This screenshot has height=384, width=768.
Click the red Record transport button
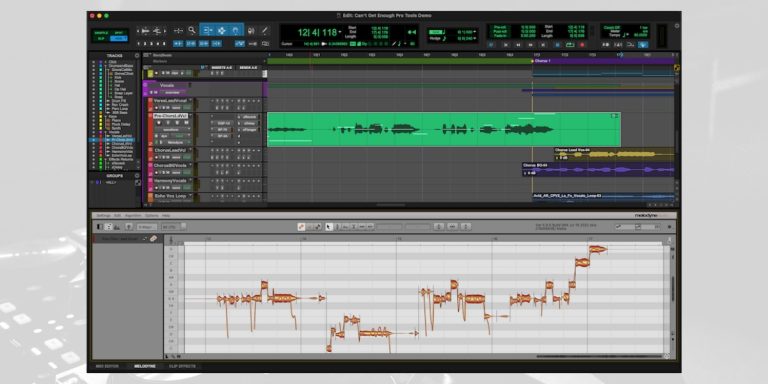coord(582,45)
